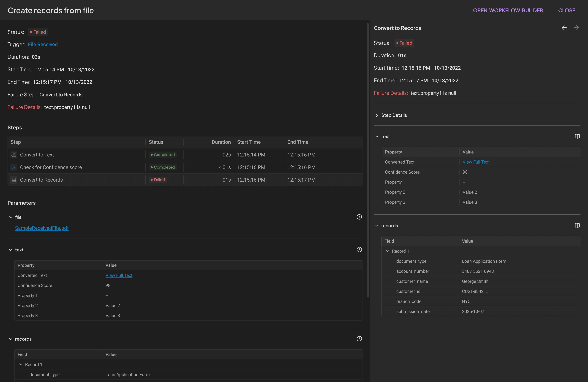Click the history icon for the records parameter

tap(359, 339)
